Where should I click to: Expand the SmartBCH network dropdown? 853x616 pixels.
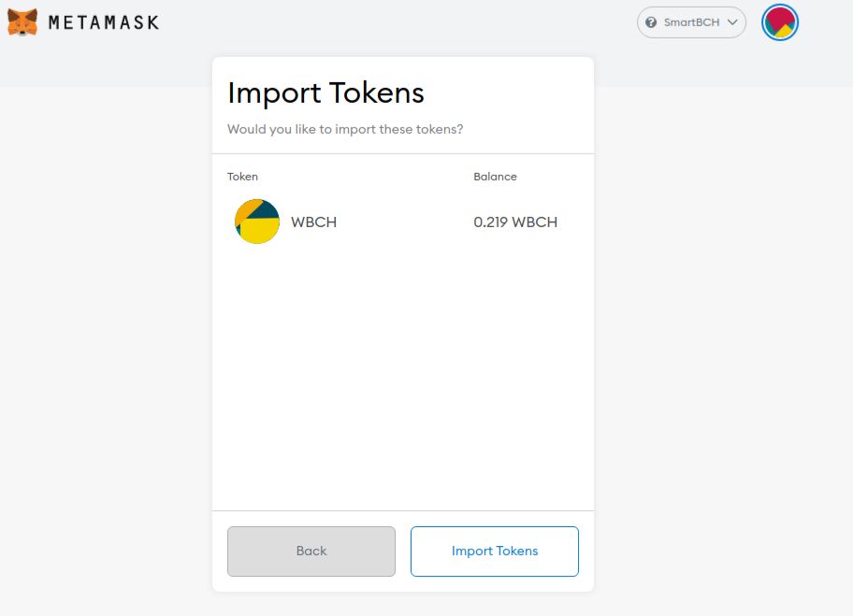pos(691,22)
